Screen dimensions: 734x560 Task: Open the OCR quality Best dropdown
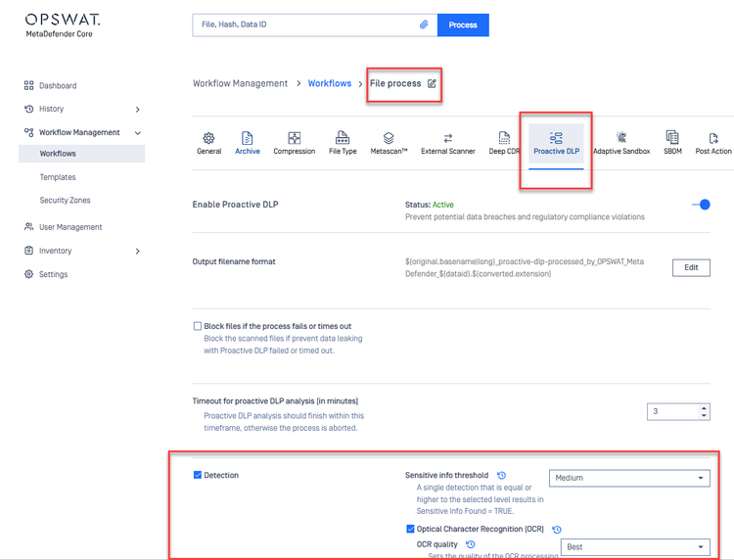[635, 547]
